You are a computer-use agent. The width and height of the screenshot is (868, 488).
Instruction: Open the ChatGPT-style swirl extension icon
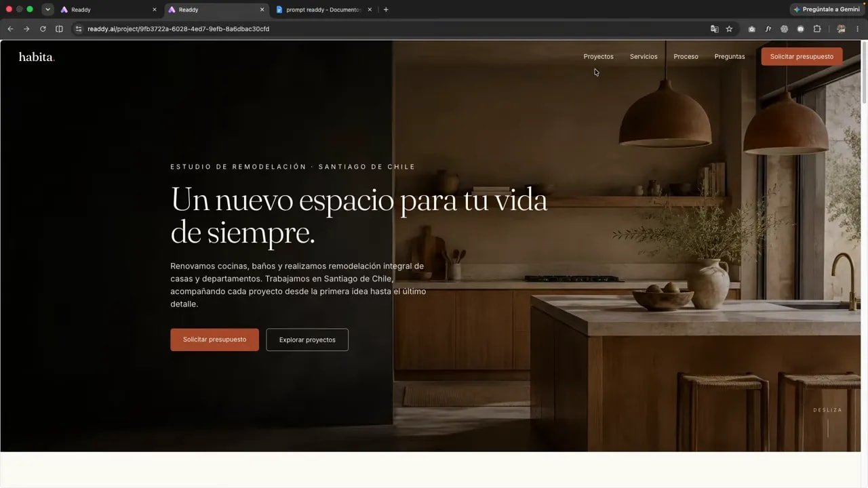pyautogui.click(x=784, y=29)
